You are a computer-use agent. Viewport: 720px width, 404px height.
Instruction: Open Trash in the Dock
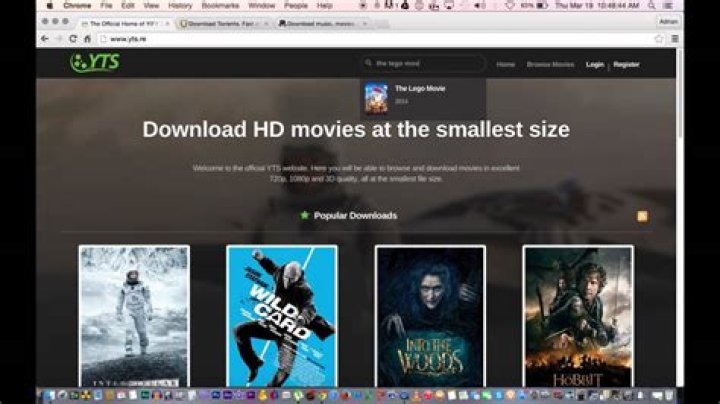click(x=669, y=395)
